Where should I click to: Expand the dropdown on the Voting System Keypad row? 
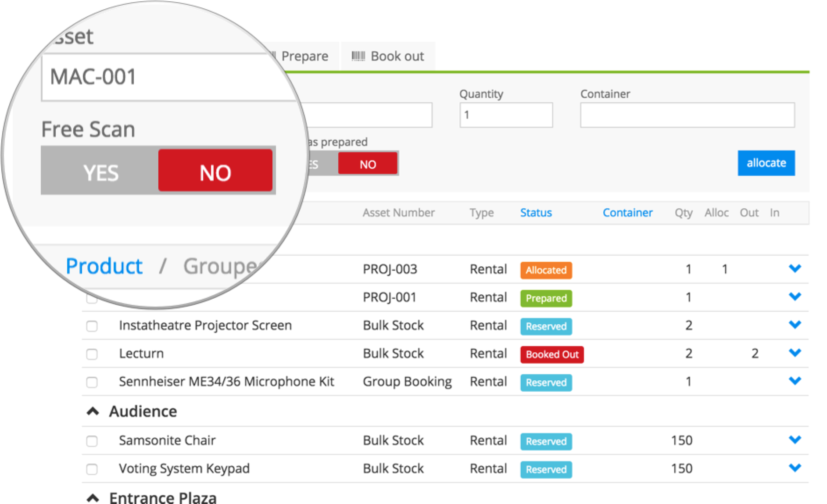(795, 468)
